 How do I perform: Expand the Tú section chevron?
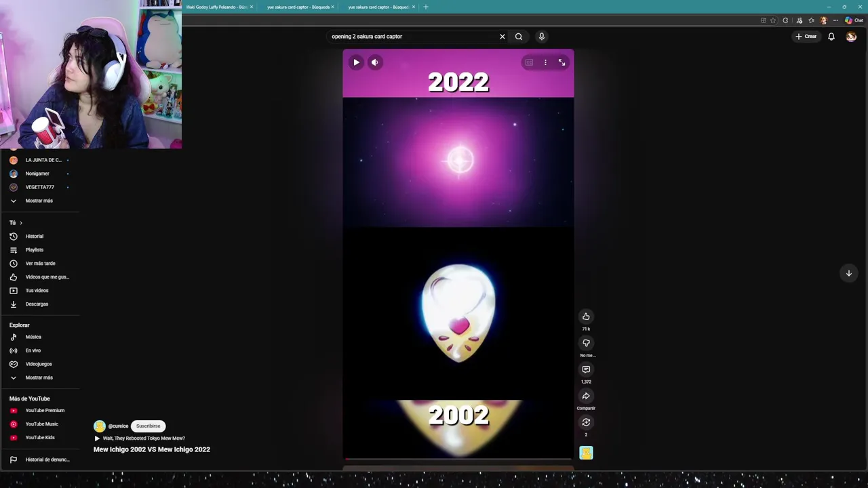(20, 223)
